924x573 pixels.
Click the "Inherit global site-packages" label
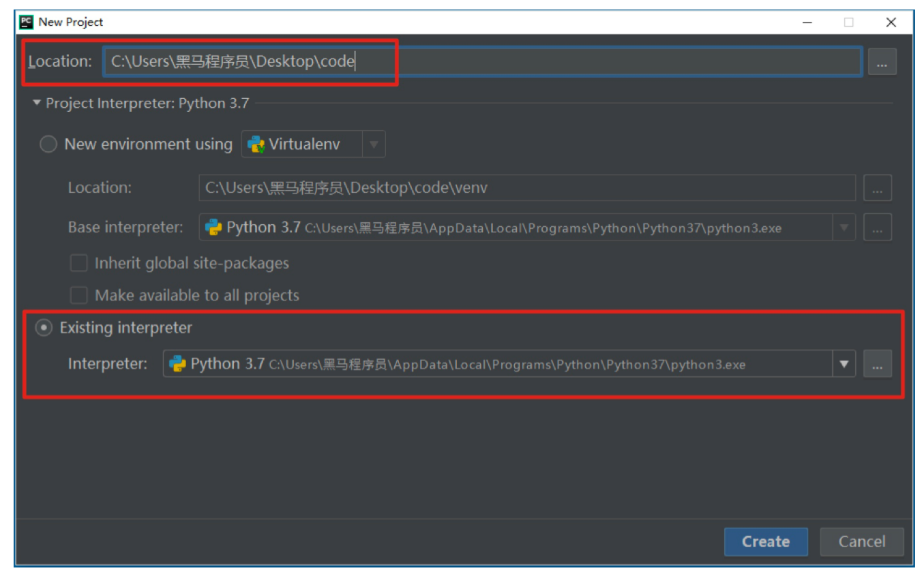pyautogui.click(x=192, y=263)
